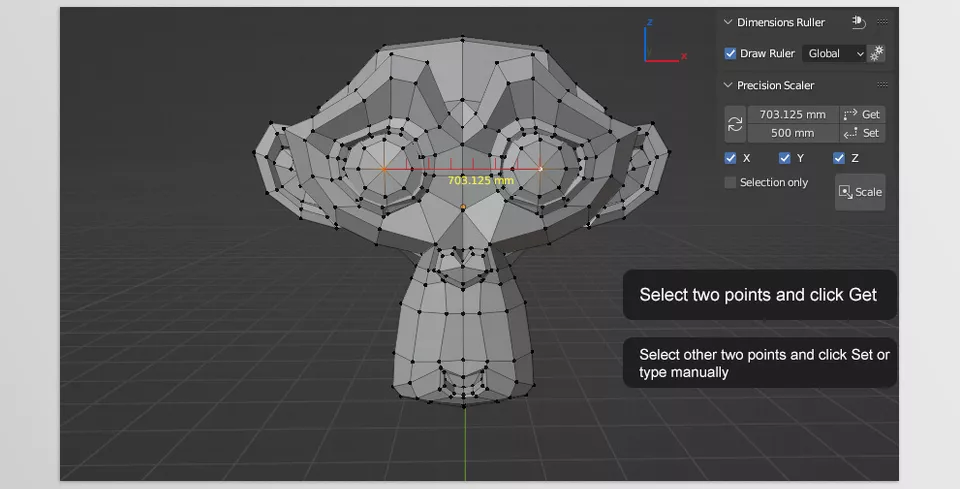
Task: Open the Global orientation dropdown
Action: pos(835,54)
